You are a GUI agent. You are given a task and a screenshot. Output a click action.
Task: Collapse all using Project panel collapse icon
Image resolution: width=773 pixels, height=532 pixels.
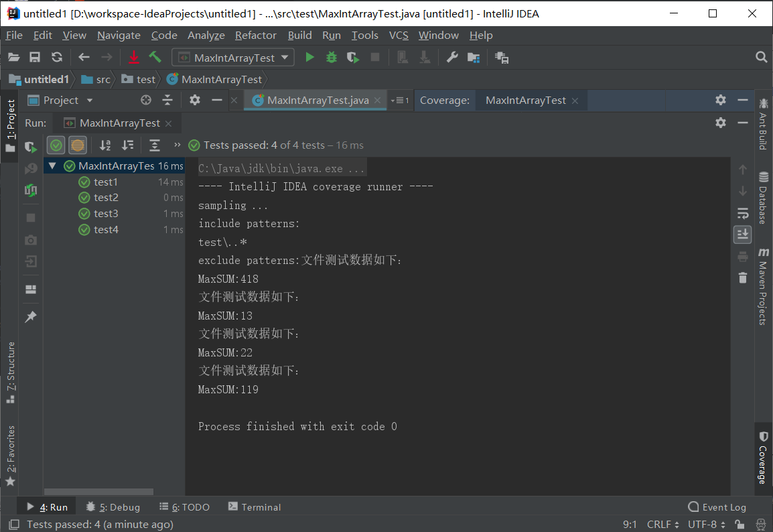point(167,100)
